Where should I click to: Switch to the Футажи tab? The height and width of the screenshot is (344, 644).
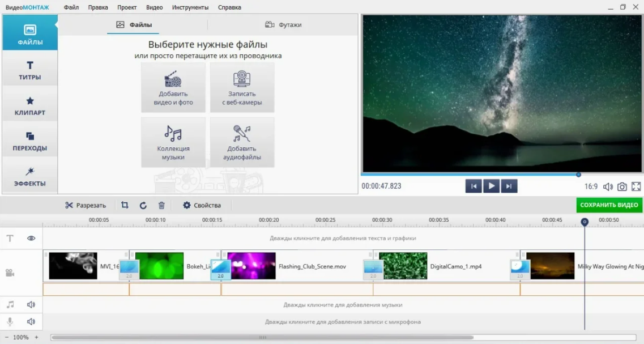[283, 25]
